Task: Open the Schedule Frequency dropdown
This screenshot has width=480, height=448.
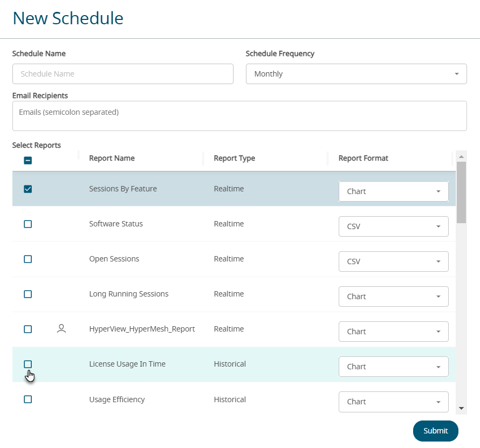Action: tap(356, 74)
